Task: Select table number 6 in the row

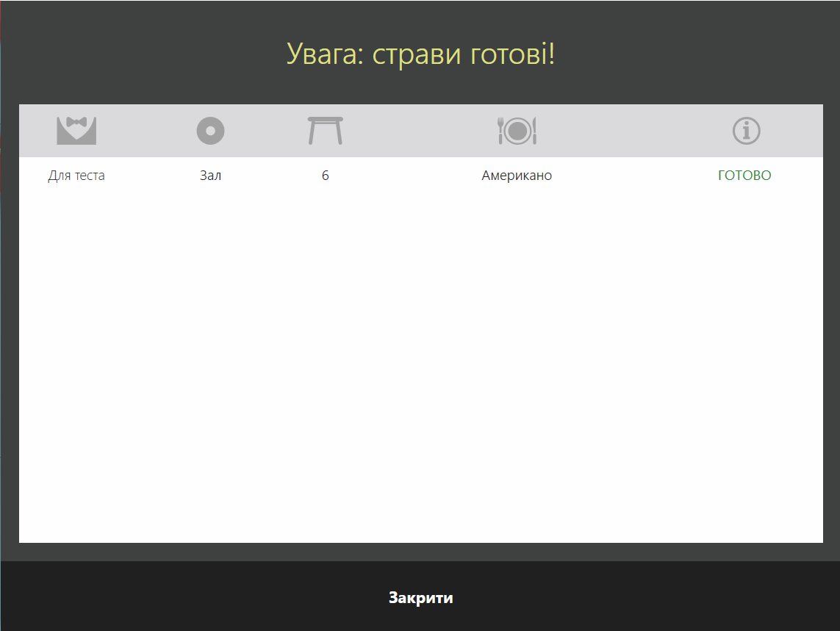Action: point(325,176)
